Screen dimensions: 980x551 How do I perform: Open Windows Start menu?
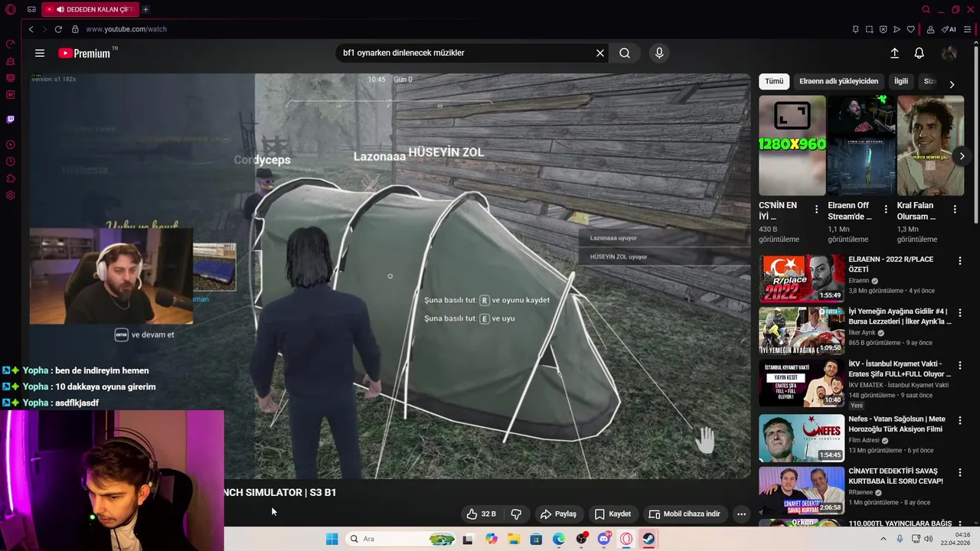tap(332, 539)
